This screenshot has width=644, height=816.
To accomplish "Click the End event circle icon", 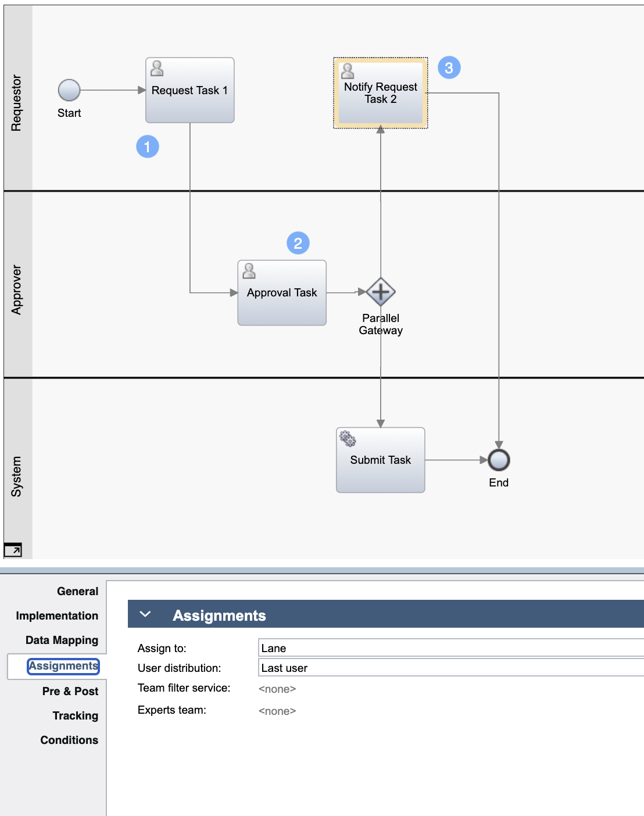I will coord(499,460).
